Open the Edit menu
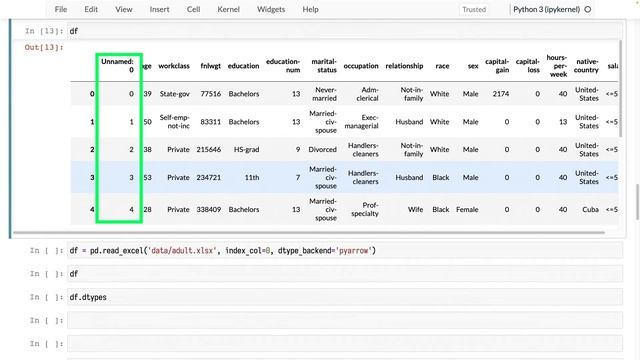Image resolution: width=640 pixels, height=360 pixels. click(91, 9)
